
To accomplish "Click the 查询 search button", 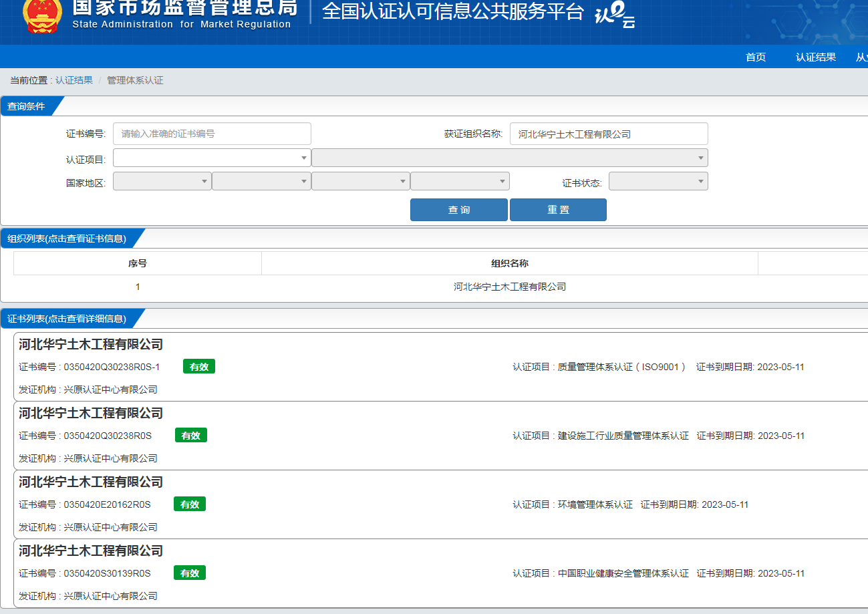I will 459,210.
